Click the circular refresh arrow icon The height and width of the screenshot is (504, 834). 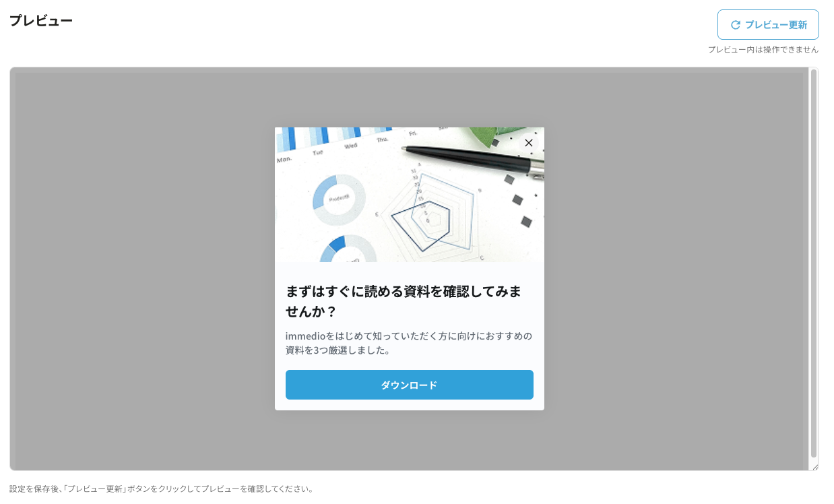point(736,25)
